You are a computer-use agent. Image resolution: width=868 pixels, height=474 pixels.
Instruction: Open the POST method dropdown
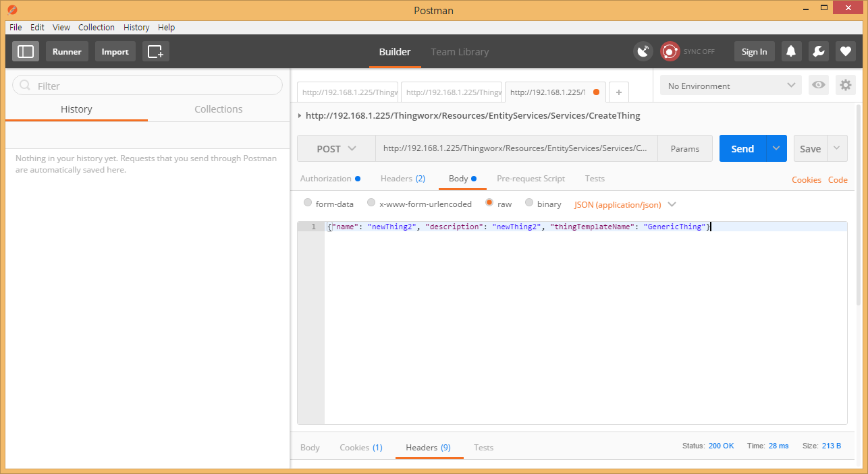point(336,148)
